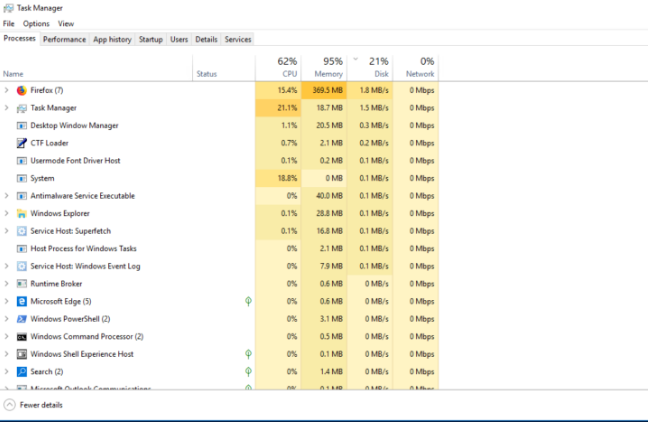Select the Processes tab
Viewport: 653px width, 422px height.
[20, 38]
